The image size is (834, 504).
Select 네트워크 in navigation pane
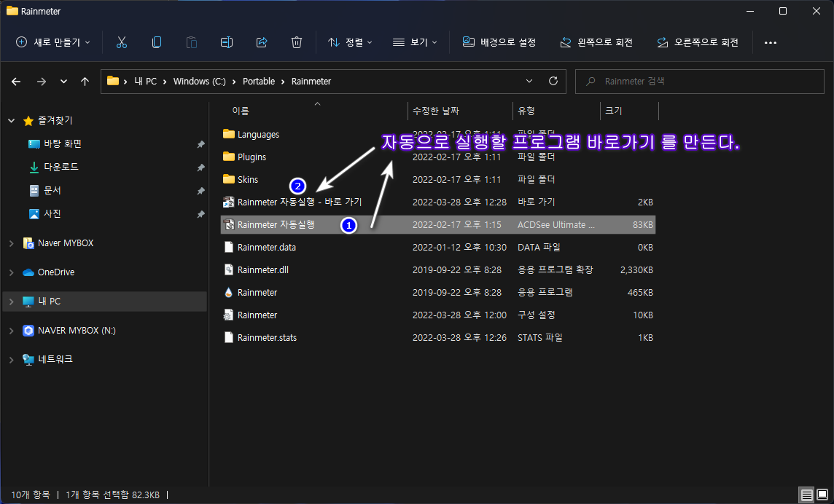pos(55,359)
